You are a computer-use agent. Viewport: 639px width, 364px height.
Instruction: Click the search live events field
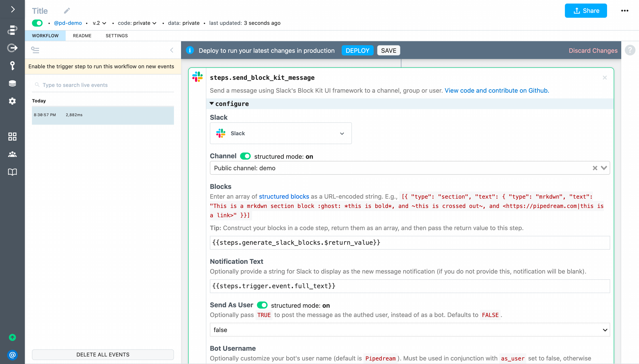(x=105, y=85)
